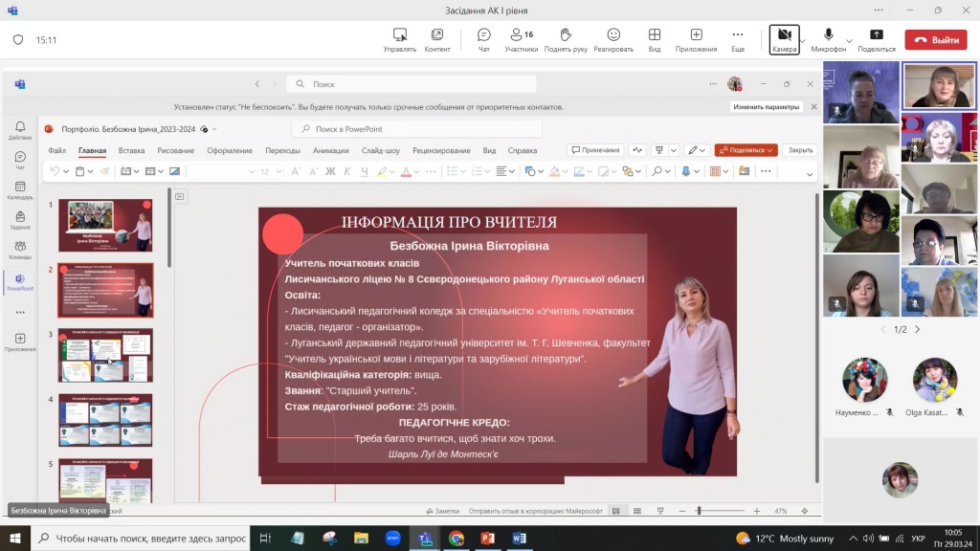Open Приложения apps in meeting toolbar
980x551 pixels.
click(696, 39)
